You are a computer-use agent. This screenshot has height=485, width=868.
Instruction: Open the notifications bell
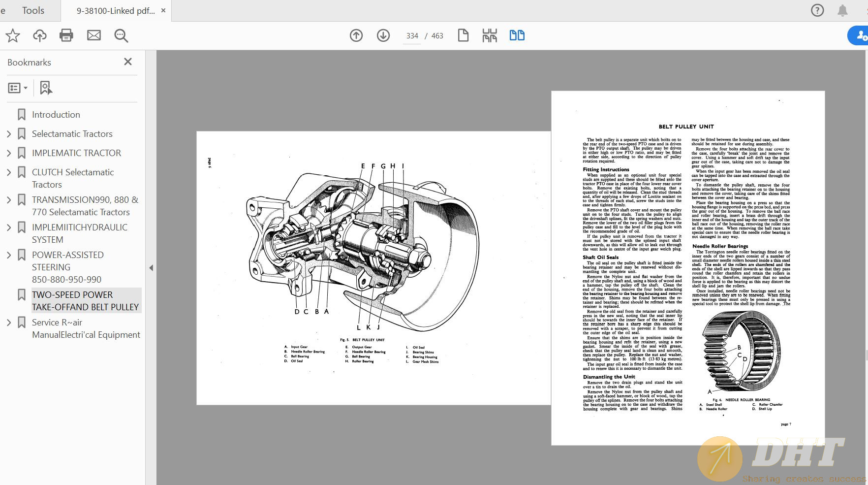842,10
